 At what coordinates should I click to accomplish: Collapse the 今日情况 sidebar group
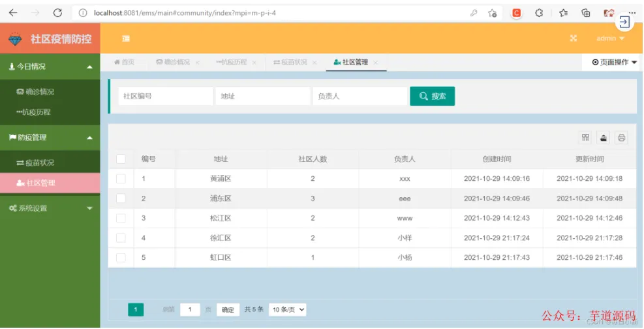[x=50, y=67]
